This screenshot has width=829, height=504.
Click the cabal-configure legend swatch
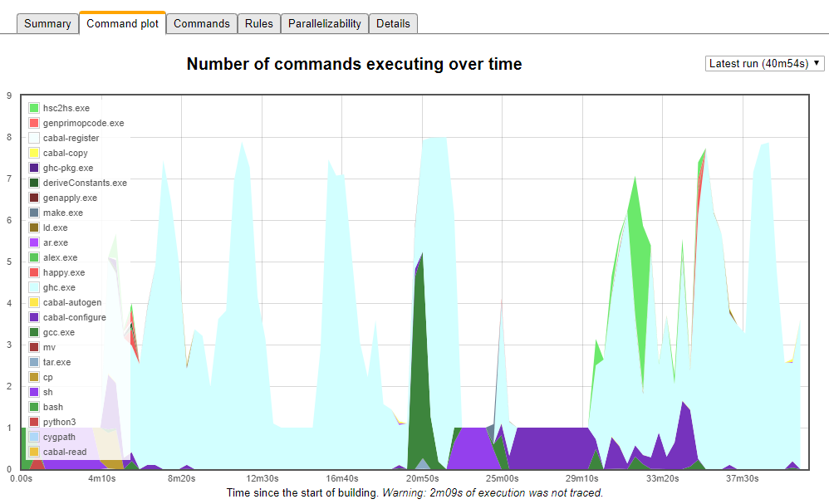[x=34, y=317]
